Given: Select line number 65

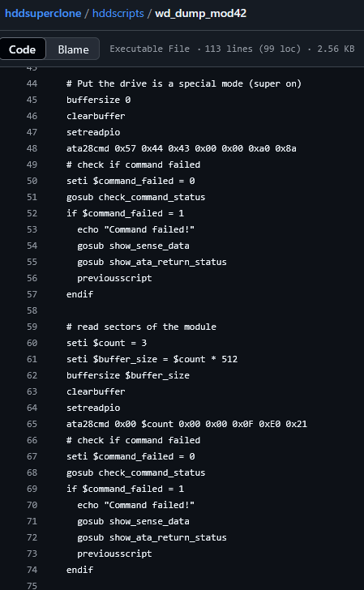Looking at the screenshot, I should pyautogui.click(x=32, y=424).
